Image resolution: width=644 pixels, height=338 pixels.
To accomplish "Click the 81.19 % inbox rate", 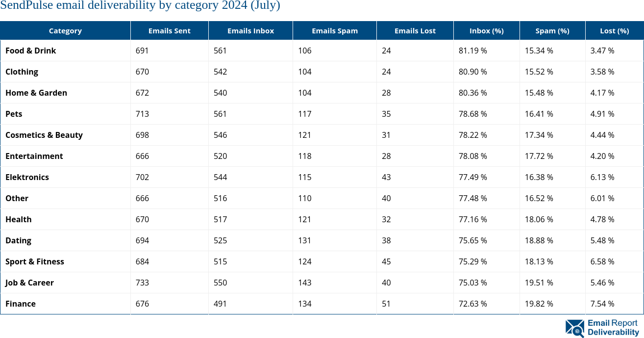I will (473, 51).
